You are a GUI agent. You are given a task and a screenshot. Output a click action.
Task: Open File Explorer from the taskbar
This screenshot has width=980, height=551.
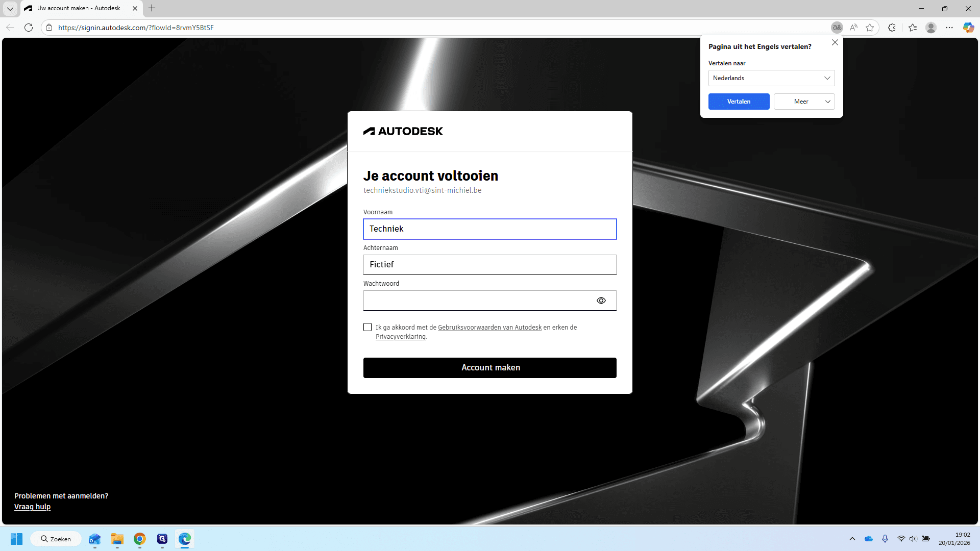click(117, 539)
